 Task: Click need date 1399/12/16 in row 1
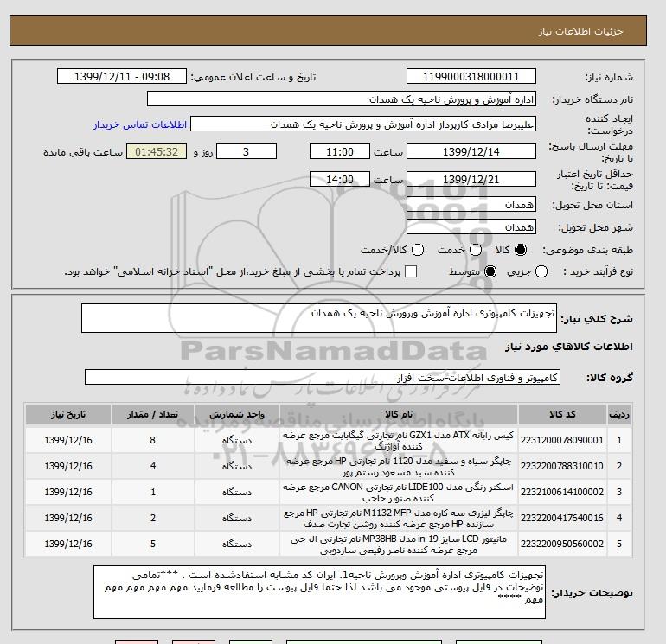(x=68, y=440)
